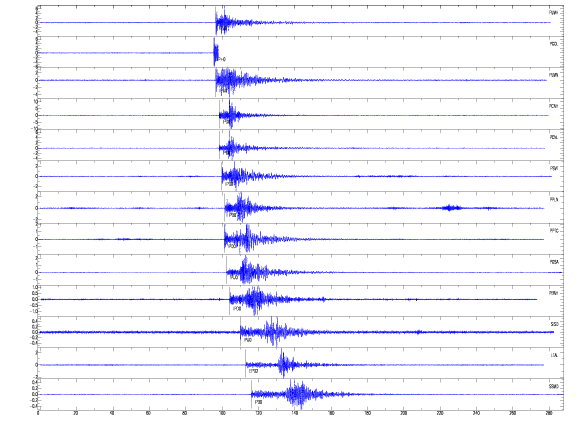This screenshot has height=440, width=580.
Task: Click the 220 tick label on time axis
Action: point(440,413)
